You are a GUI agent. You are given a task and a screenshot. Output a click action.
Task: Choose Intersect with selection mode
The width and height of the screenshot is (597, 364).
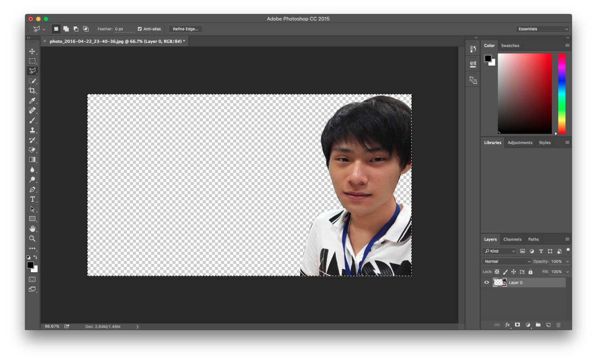(85, 29)
